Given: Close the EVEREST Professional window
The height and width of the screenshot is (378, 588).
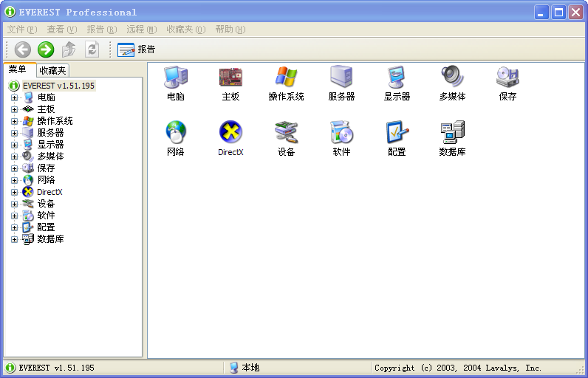Looking at the screenshot, I should [575, 13].
